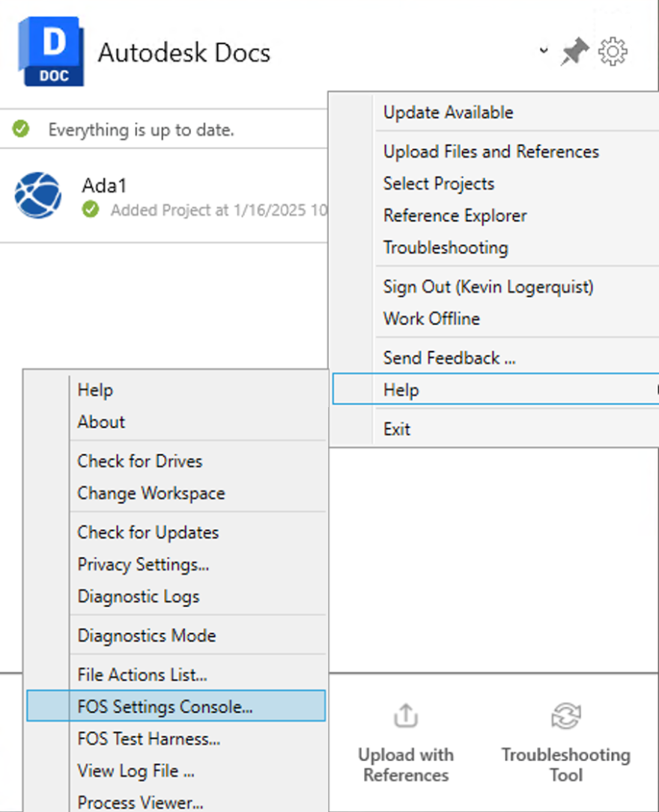The width and height of the screenshot is (659, 812).
Task: Click the checkmark beside Added Project
Action: 91,210
